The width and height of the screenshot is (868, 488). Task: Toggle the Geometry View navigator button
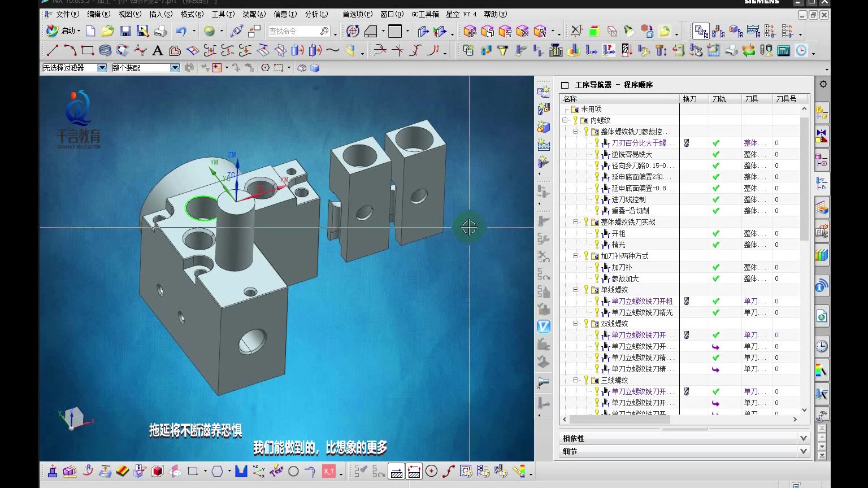(x=736, y=31)
